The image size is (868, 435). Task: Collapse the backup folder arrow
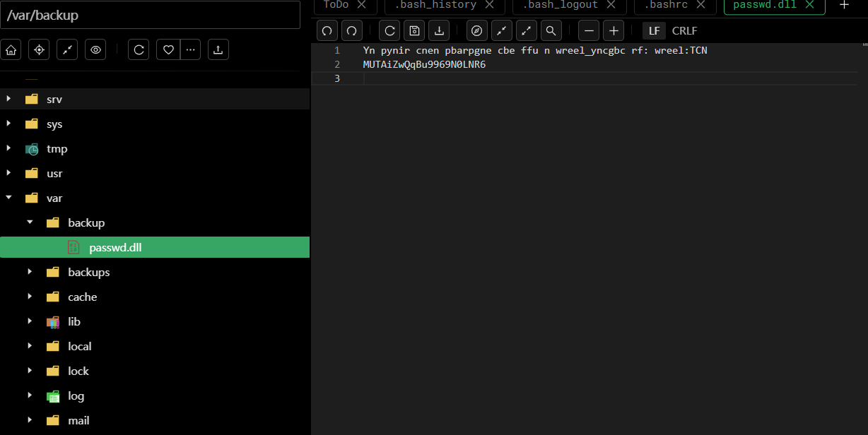pyautogui.click(x=30, y=222)
